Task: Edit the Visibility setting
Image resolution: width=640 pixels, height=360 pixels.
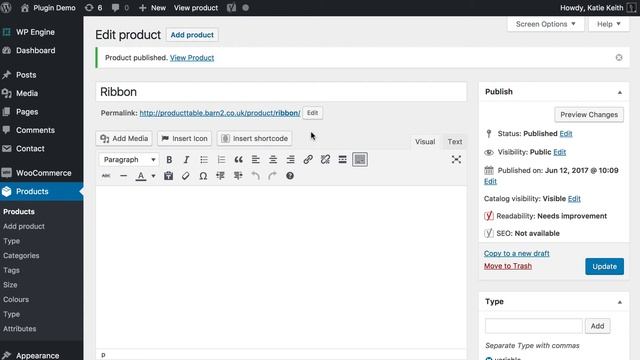Action: point(560,152)
